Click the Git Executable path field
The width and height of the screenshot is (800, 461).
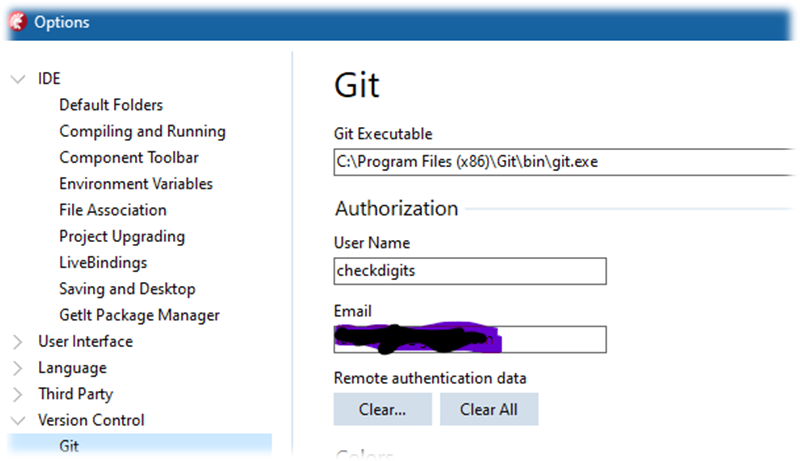(565, 162)
